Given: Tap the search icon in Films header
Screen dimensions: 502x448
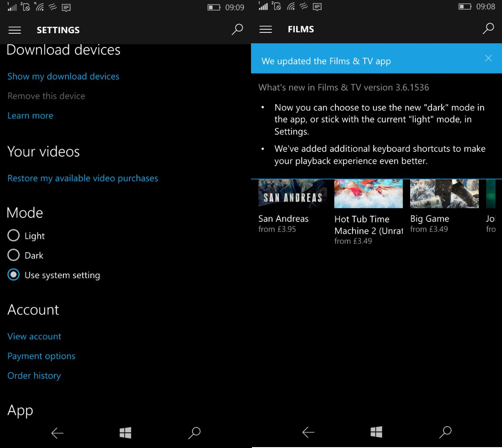Looking at the screenshot, I should (x=488, y=29).
